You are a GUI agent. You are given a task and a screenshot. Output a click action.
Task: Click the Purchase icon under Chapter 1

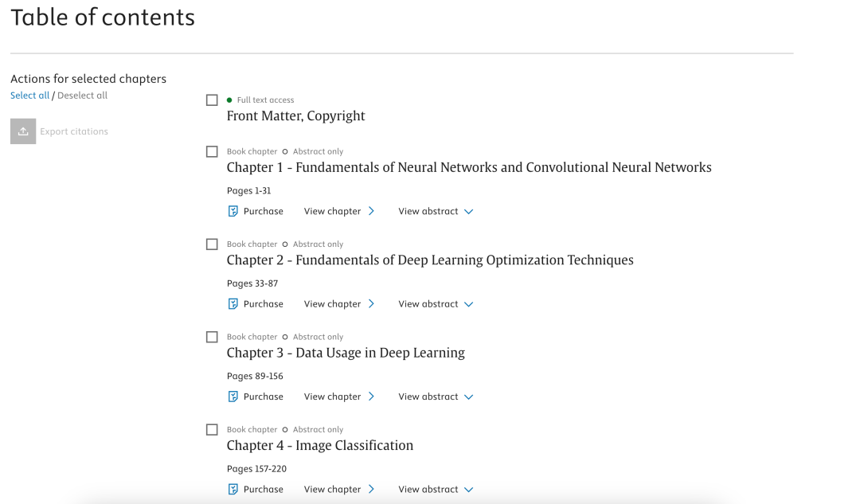pos(233,211)
